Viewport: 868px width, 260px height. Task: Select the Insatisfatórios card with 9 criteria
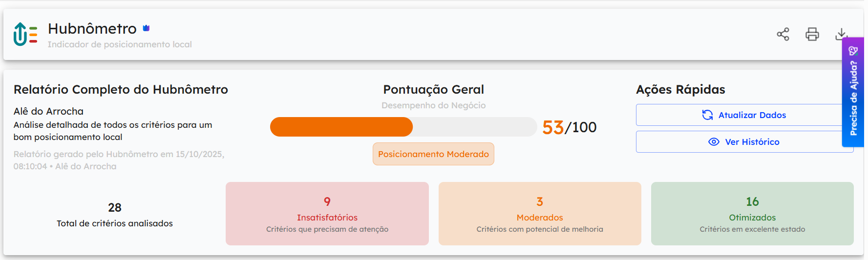pos(327,214)
